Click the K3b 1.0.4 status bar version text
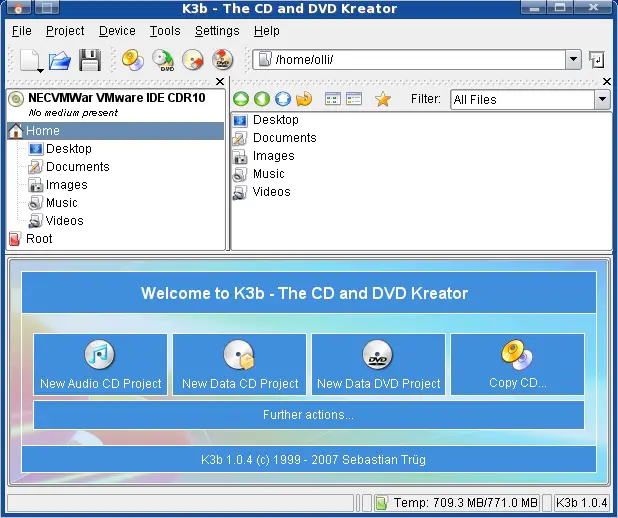This screenshot has height=518, width=618. 581,503
